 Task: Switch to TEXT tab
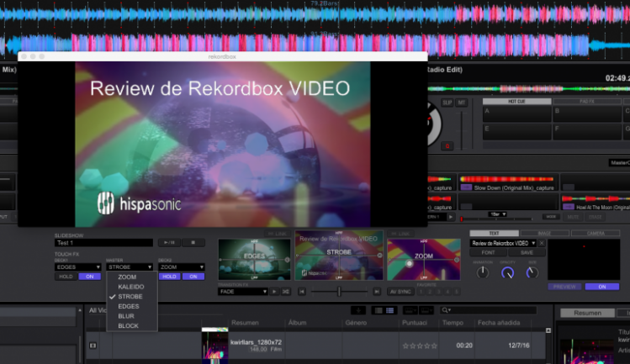tap(495, 233)
